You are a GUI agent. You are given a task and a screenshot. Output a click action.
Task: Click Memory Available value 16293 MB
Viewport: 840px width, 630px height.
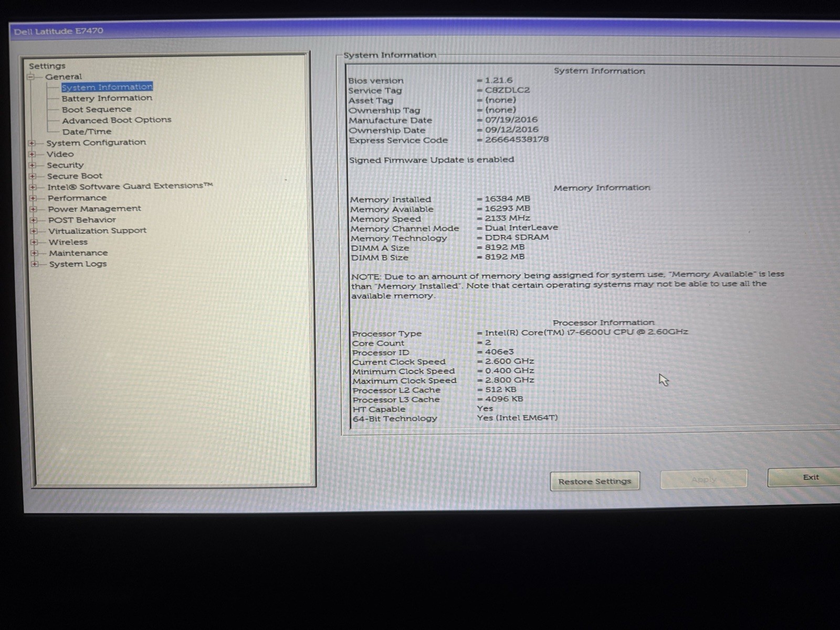(x=508, y=208)
